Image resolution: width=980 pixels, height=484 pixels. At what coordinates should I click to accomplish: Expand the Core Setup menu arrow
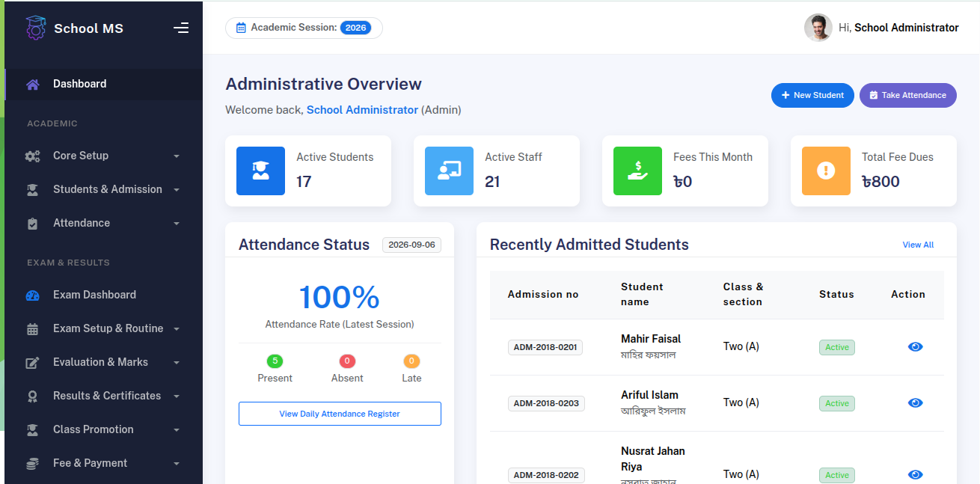click(x=177, y=156)
